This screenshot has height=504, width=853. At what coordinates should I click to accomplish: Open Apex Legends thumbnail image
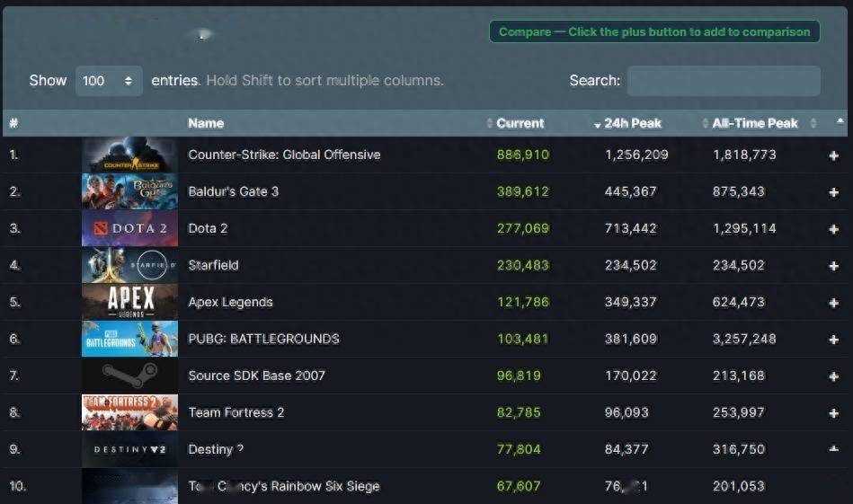tap(129, 302)
